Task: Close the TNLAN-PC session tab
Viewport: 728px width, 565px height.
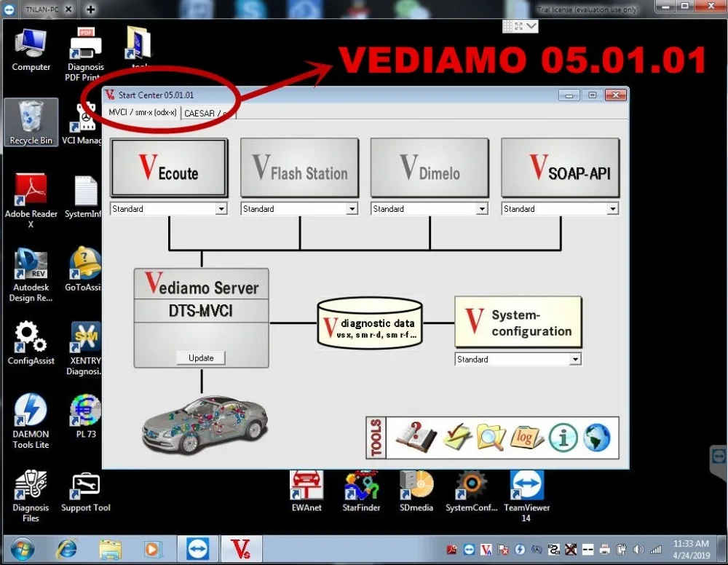Action: pos(68,9)
